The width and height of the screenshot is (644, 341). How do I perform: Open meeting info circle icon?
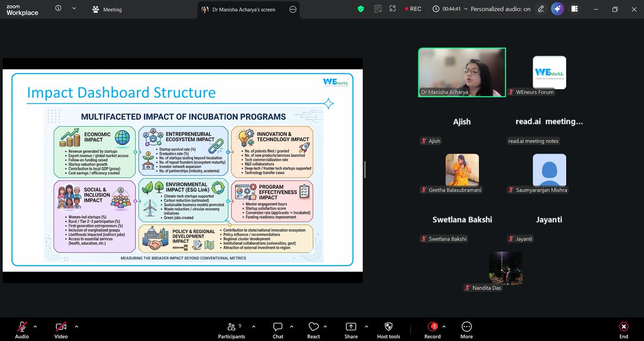tap(58, 9)
